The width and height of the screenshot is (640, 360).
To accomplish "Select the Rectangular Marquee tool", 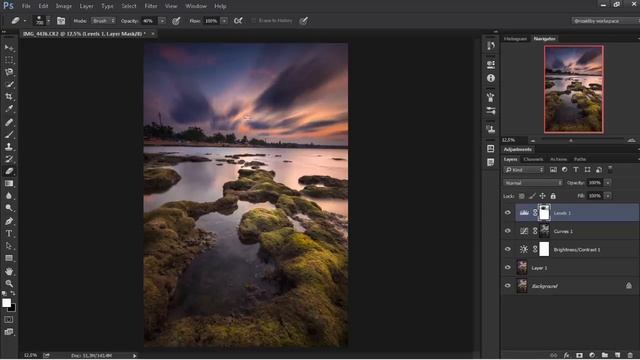I will tap(9, 60).
